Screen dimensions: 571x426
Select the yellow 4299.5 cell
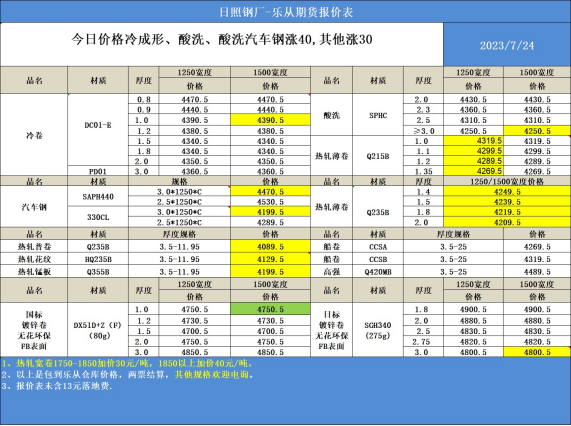click(x=473, y=151)
